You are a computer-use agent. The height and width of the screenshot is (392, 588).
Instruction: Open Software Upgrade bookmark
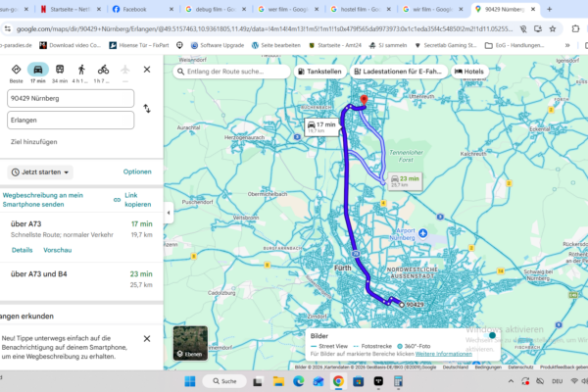[x=218, y=45]
